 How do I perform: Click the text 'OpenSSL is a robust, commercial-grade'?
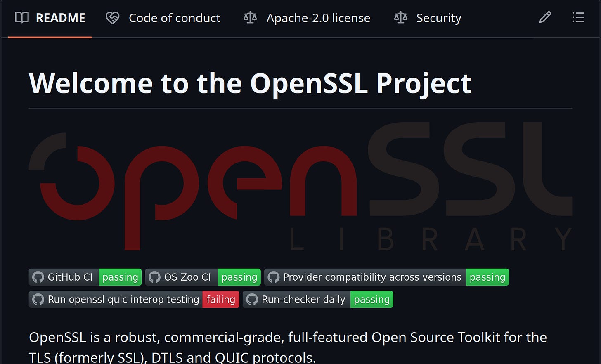click(157, 337)
